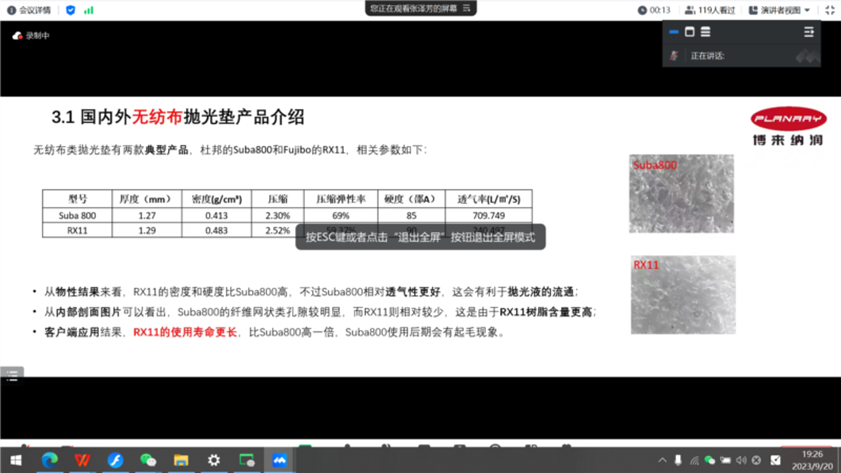Click table header 压缩弹性率
841x473 pixels.
click(x=341, y=199)
